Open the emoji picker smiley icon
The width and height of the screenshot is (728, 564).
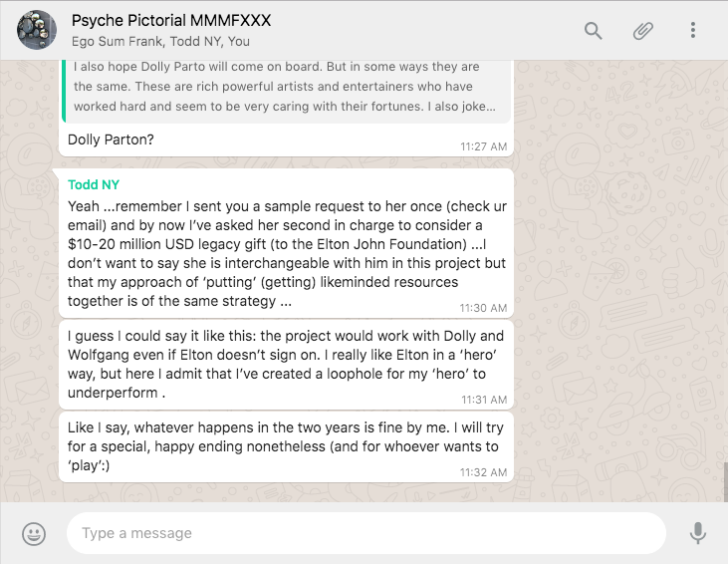point(34,533)
